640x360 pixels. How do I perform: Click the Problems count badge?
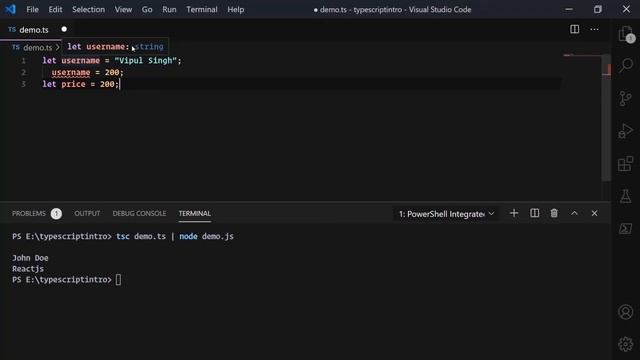point(56,213)
